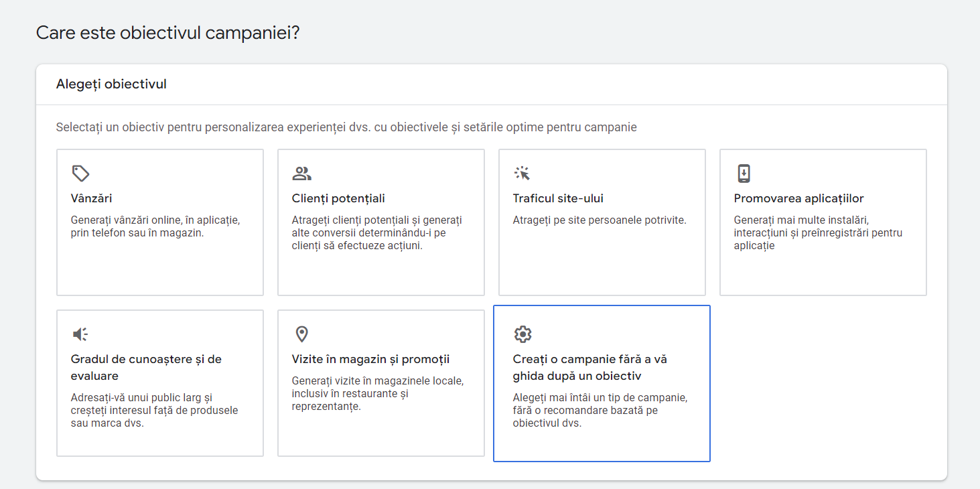This screenshot has width=980, height=489.
Task: Pick the Vizite în magazin și promoții title
Action: point(370,359)
